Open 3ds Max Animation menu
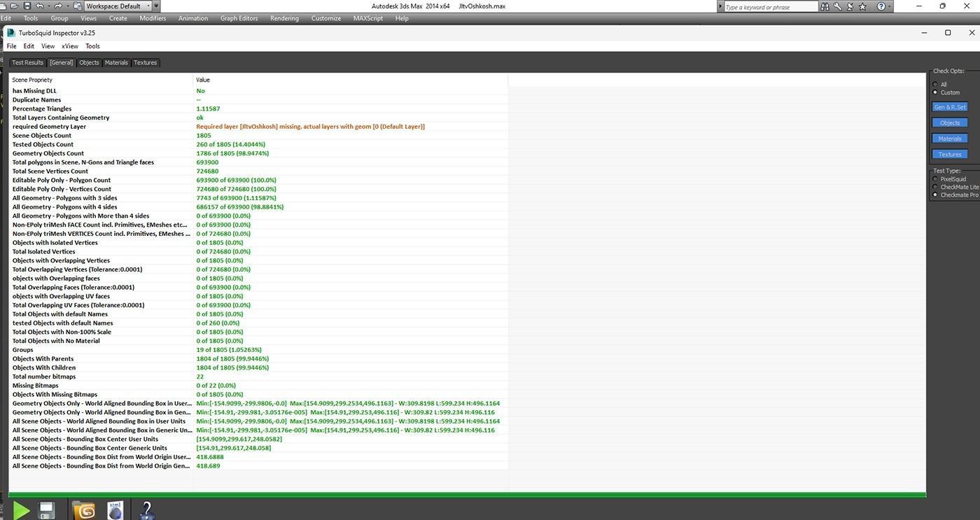 point(192,18)
